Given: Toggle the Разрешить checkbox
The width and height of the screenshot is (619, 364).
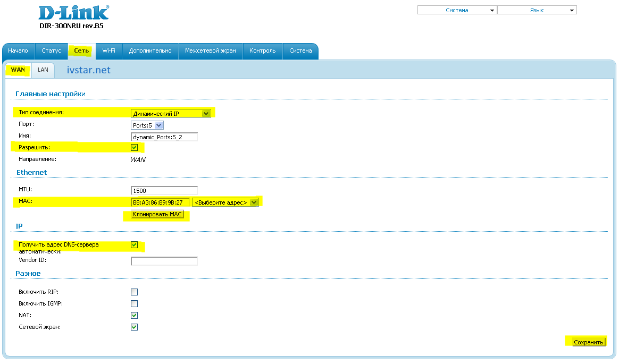Looking at the screenshot, I should pyautogui.click(x=135, y=148).
